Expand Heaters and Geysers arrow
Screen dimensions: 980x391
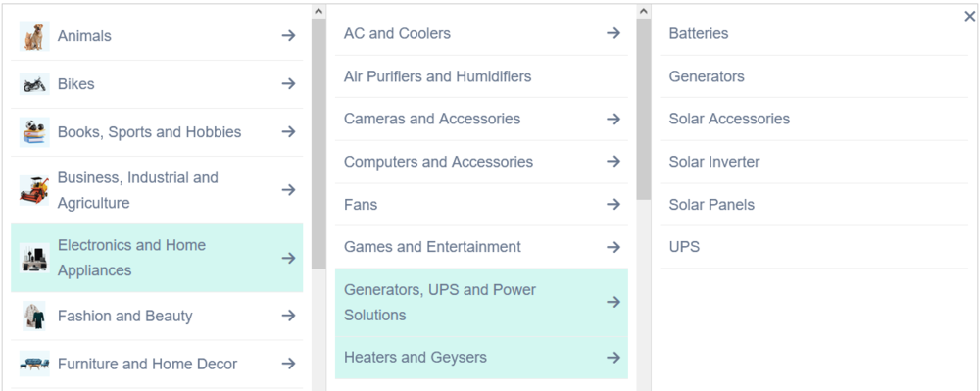[x=613, y=358]
